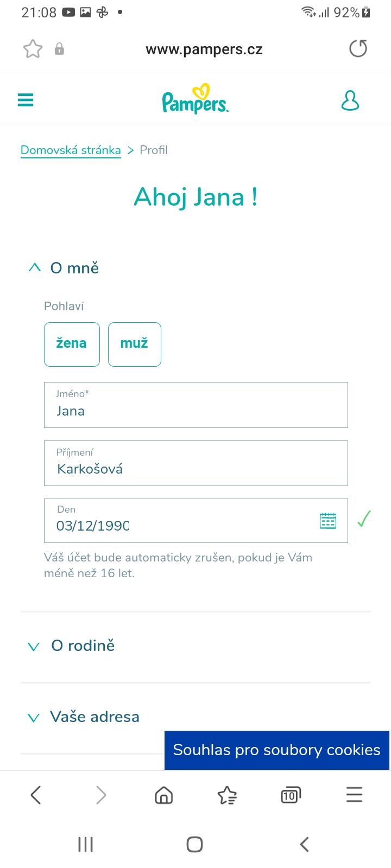
Task: Select the "muž" gender option
Action: [134, 344]
